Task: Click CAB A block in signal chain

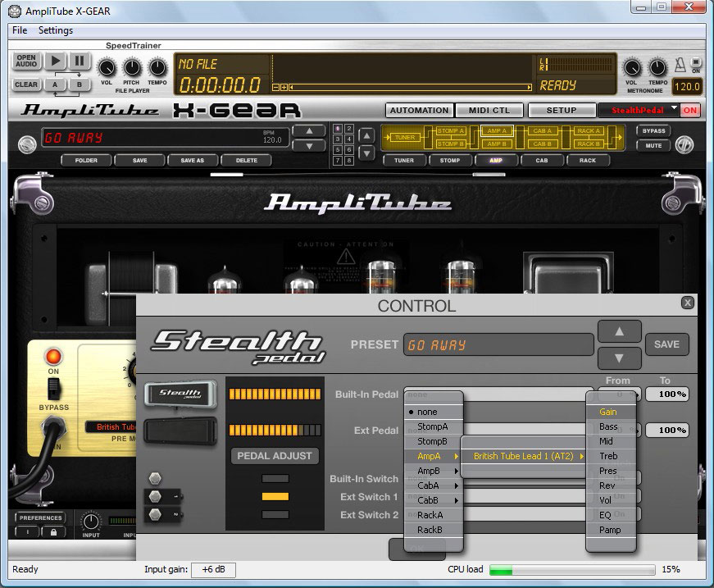Action: click(x=542, y=130)
